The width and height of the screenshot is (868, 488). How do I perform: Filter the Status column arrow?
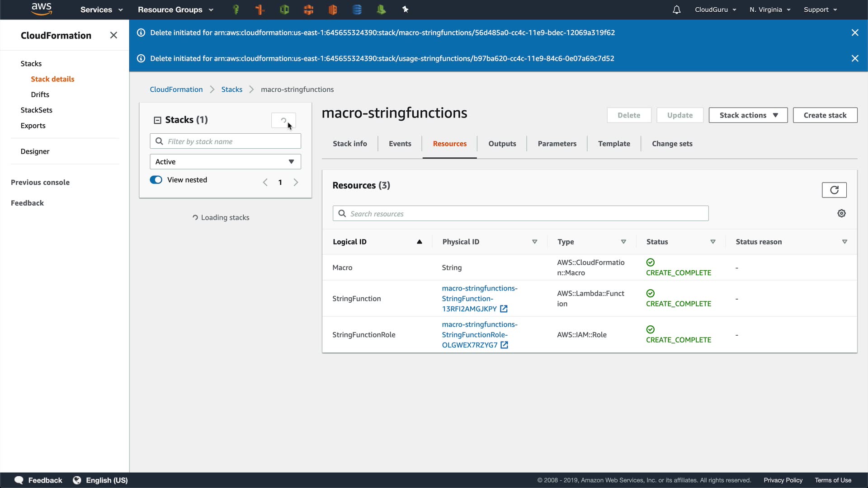click(x=712, y=242)
